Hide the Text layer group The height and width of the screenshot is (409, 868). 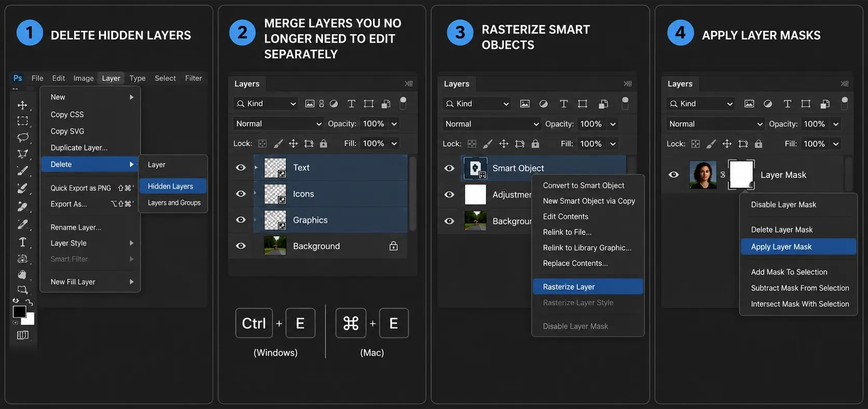tap(241, 168)
